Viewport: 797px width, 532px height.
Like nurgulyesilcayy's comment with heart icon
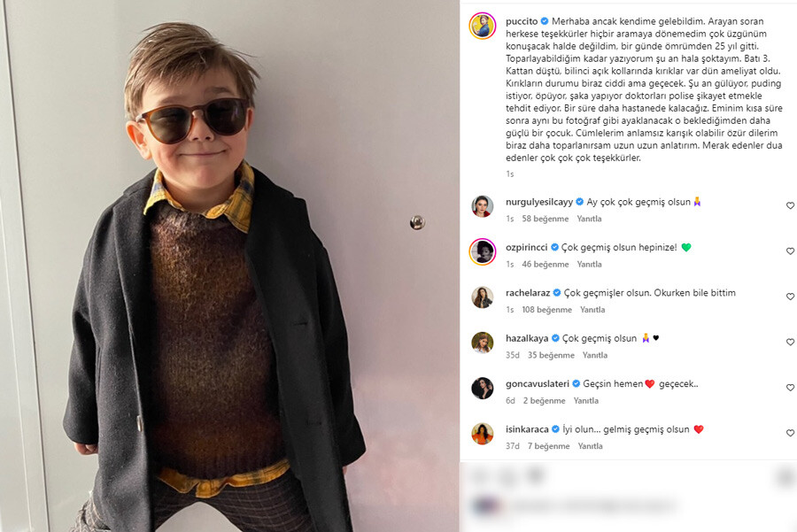click(x=790, y=205)
